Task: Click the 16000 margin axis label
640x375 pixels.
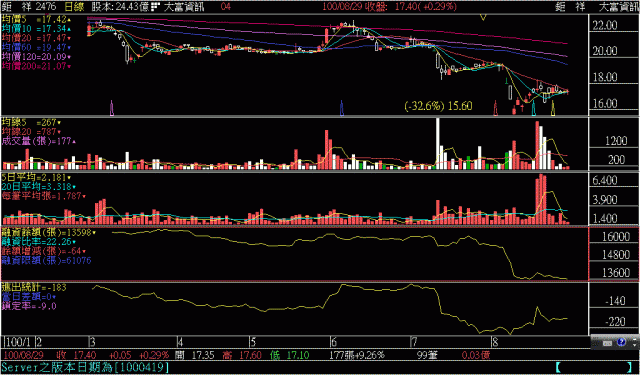Action: click(616, 237)
